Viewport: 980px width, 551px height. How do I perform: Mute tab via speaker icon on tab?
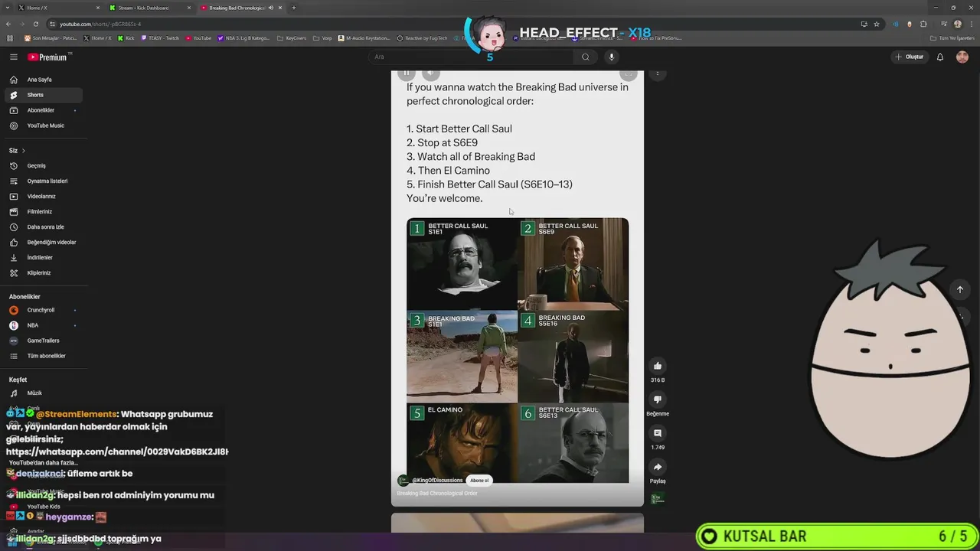270,8
